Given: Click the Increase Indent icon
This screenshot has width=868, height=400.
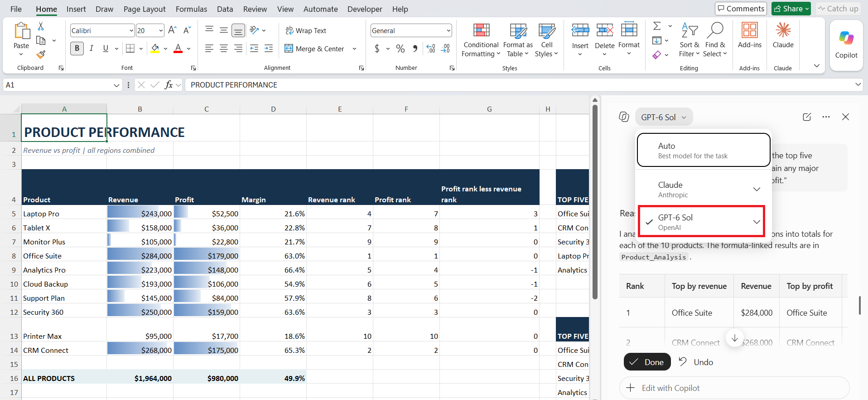Looking at the screenshot, I should (x=269, y=48).
